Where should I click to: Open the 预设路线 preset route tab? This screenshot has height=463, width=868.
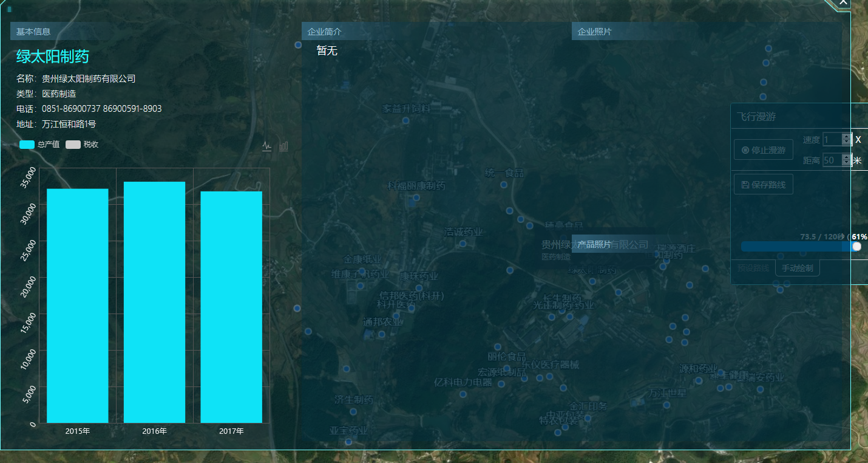(x=753, y=268)
